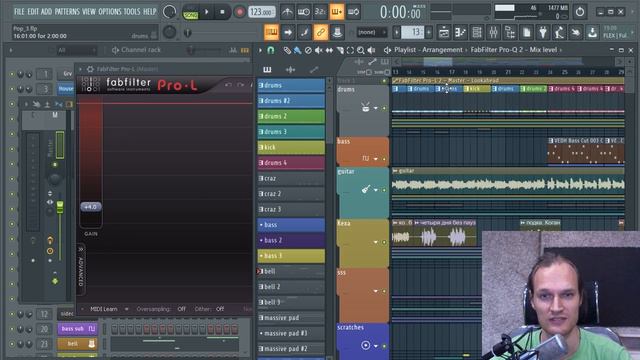Arm the Record button
Viewport: 640px width, 360px height.
tap(240, 12)
